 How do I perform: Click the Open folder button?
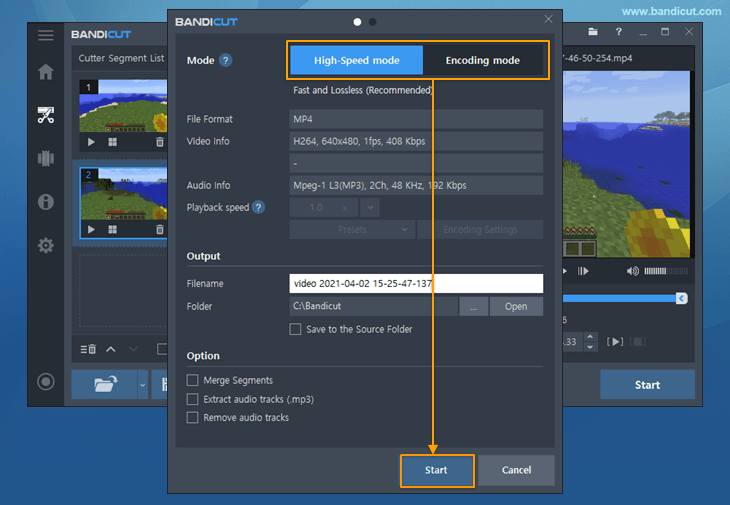tap(516, 306)
